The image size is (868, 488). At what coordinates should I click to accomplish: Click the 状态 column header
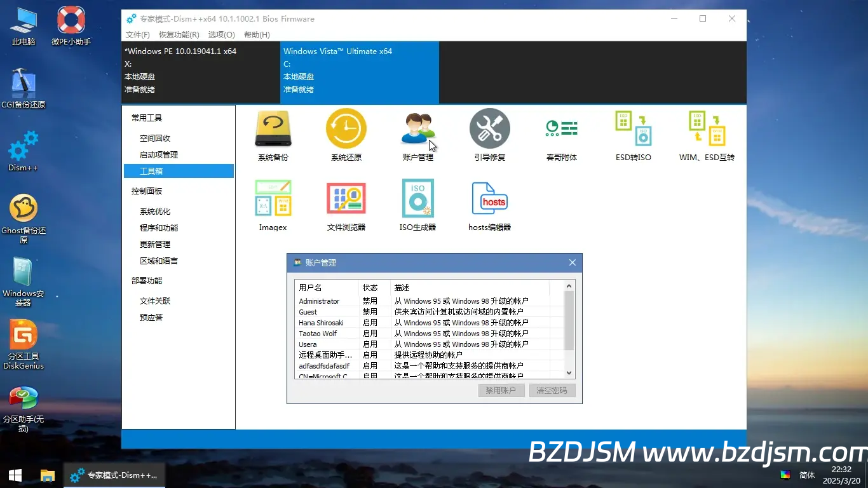point(374,288)
